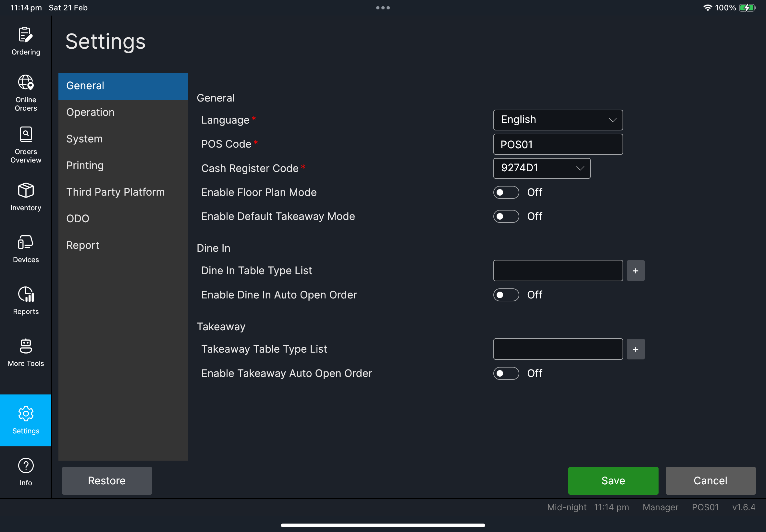The height and width of the screenshot is (532, 766).
Task: Open the Info help section
Action: [26, 471]
